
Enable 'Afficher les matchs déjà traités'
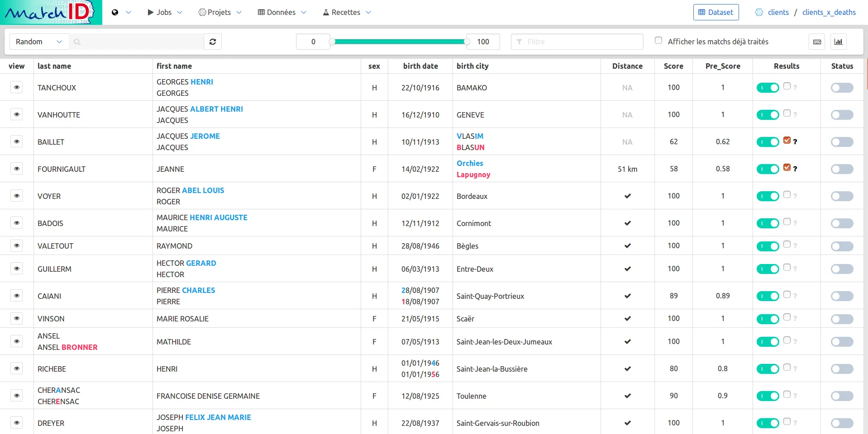(x=658, y=40)
